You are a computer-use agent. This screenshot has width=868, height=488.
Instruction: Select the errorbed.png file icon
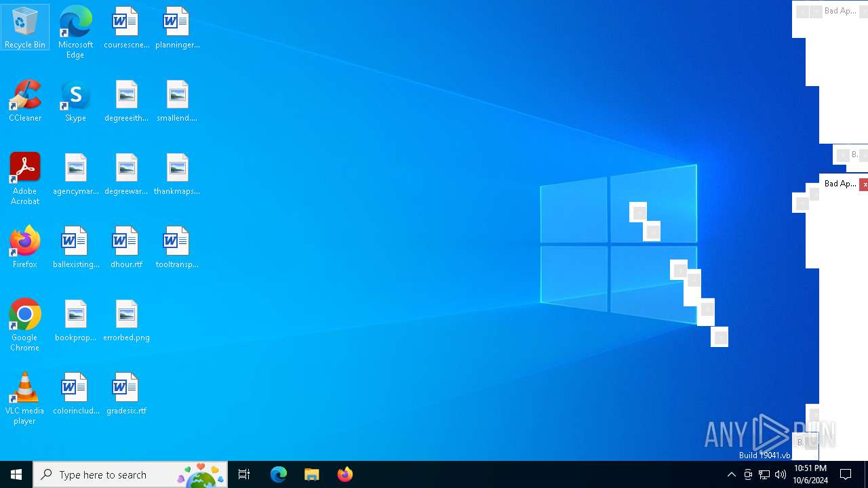pyautogui.click(x=126, y=320)
